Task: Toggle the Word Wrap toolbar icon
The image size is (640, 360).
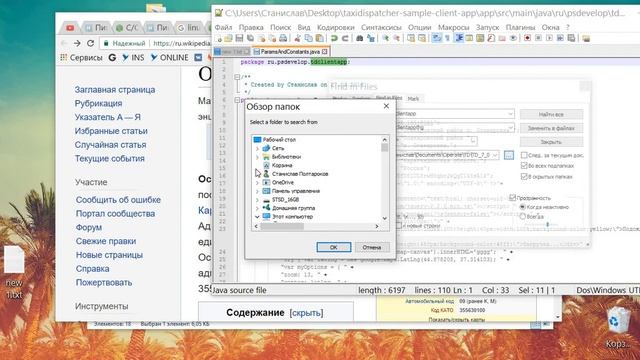Action: [x=436, y=39]
